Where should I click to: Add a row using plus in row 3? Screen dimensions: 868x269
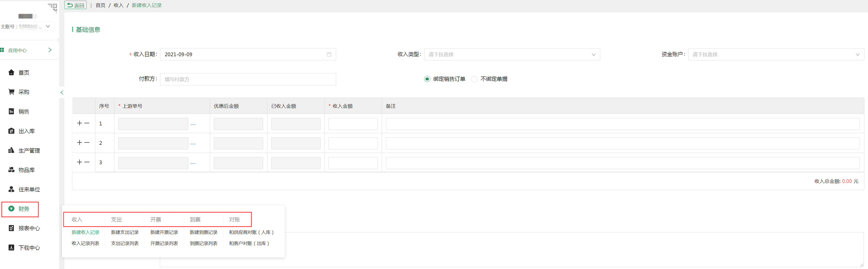click(x=79, y=162)
